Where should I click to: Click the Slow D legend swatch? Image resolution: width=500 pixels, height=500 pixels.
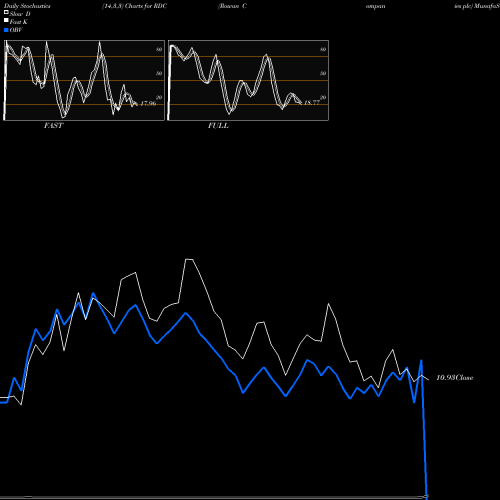pyautogui.click(x=6, y=12)
